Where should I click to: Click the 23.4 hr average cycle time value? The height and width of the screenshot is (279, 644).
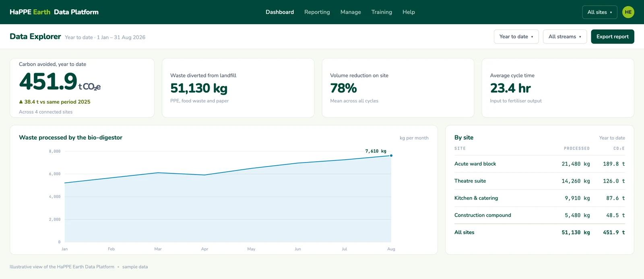coord(510,88)
